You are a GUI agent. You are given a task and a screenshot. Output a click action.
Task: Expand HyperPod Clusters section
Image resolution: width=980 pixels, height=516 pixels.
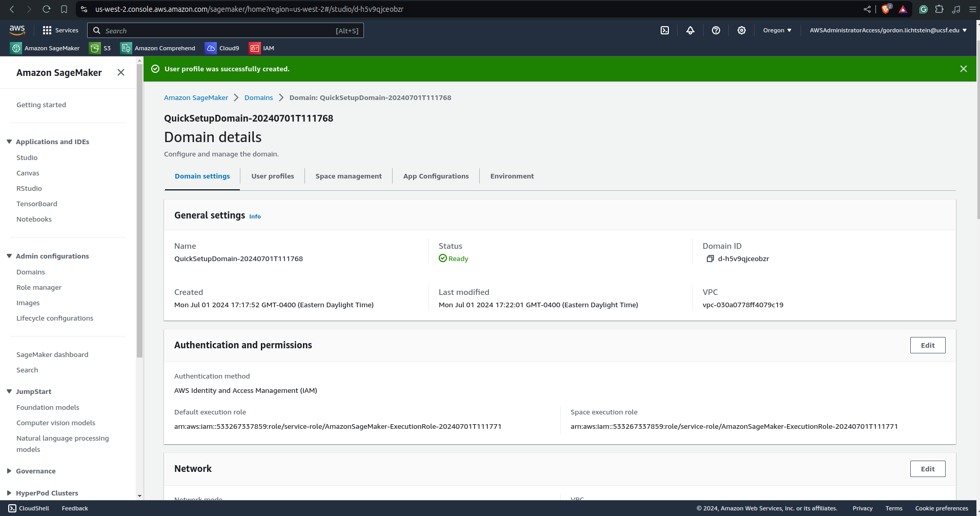9,493
